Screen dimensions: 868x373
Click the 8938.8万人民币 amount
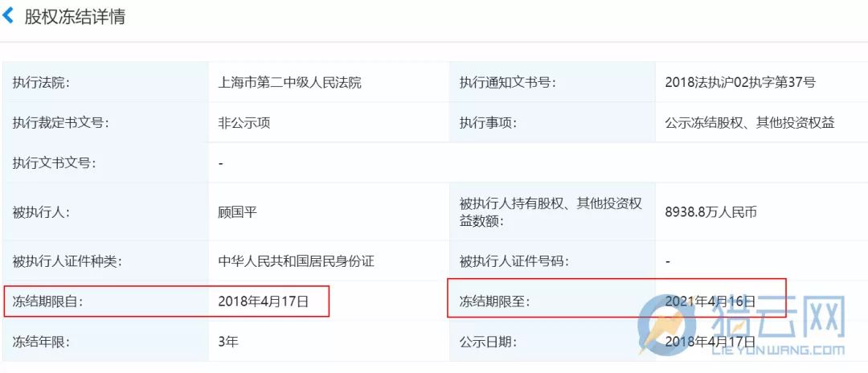click(x=711, y=212)
